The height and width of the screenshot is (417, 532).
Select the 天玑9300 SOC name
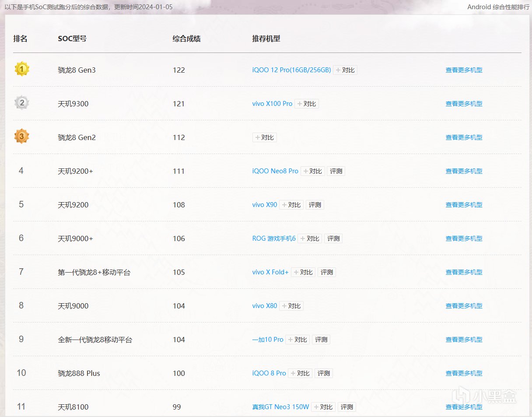pyautogui.click(x=73, y=104)
